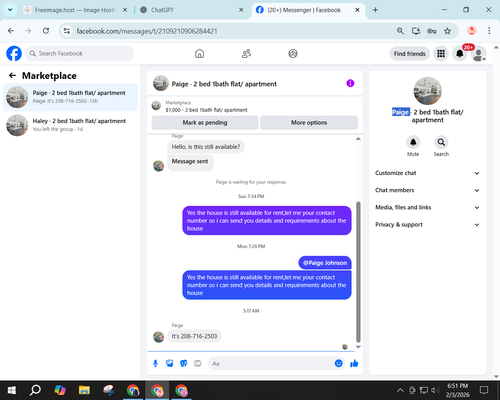Image resolution: width=500 pixels, height=400 pixels.
Task: Expand Media, files and links section
Action: (x=427, y=207)
